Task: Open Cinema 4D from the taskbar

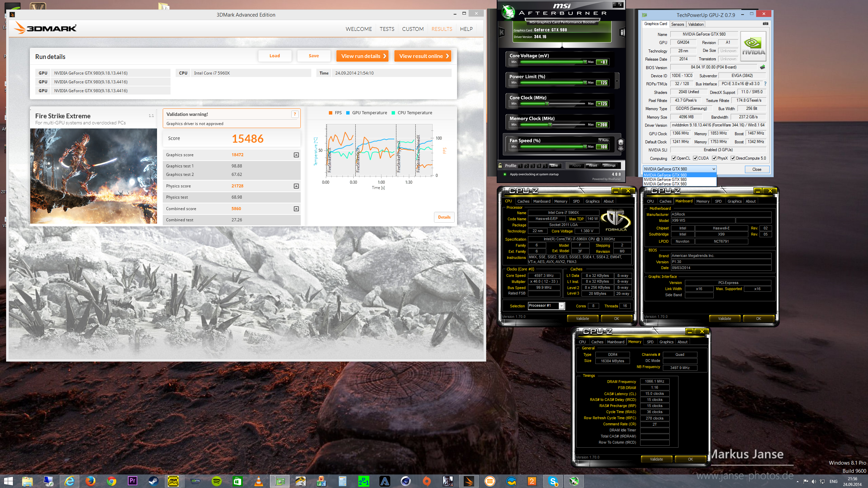Action: pyautogui.click(x=406, y=481)
